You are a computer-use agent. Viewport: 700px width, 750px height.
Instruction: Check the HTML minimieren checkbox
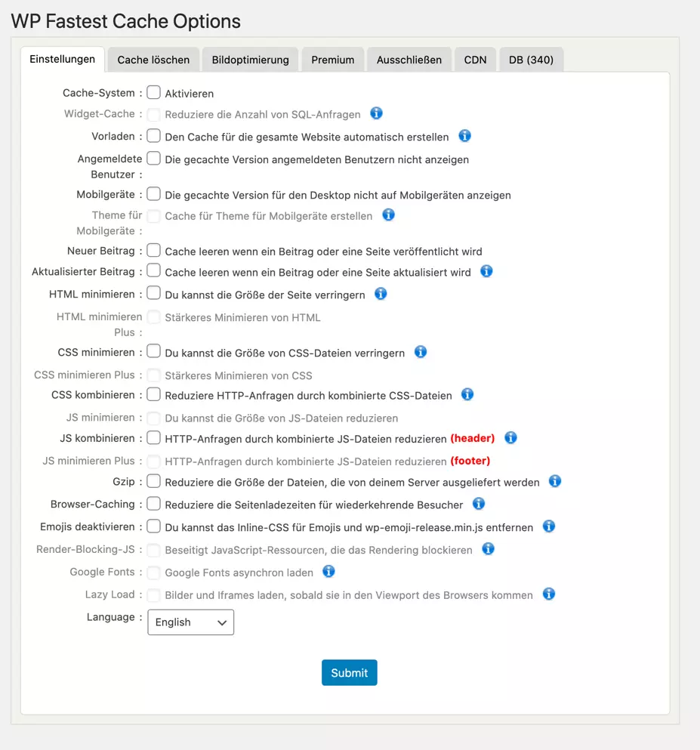pos(153,293)
